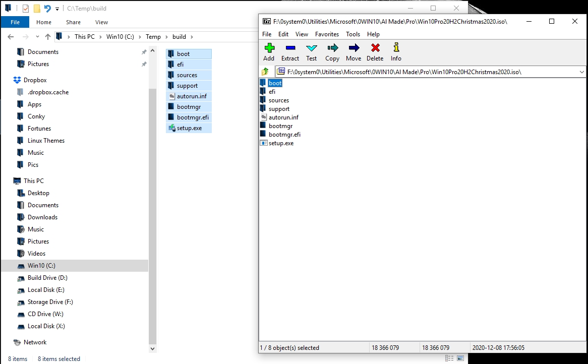Image resolution: width=588 pixels, height=364 pixels.
Task: Open Downloads under This PC
Action: click(x=42, y=217)
